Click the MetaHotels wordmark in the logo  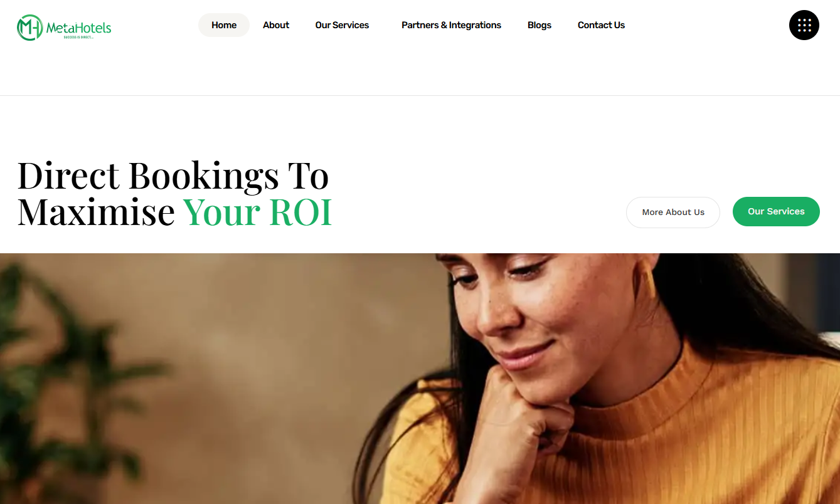coord(78,27)
